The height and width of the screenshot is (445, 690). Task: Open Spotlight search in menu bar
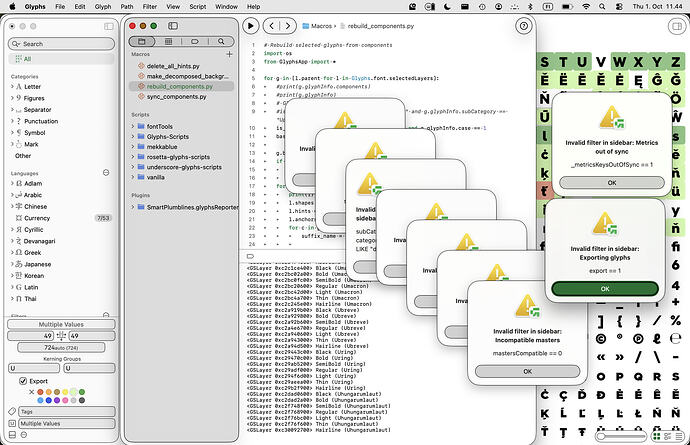click(x=602, y=7)
